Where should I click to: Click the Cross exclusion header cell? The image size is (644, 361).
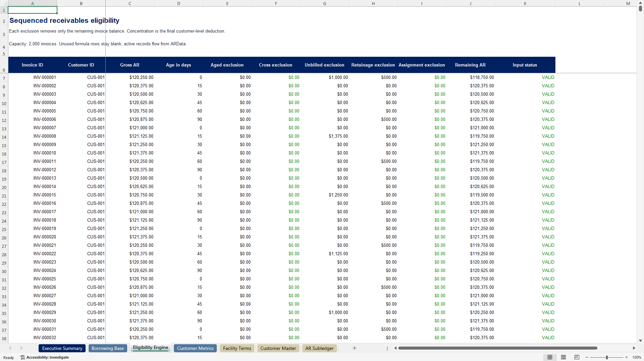[276, 65]
